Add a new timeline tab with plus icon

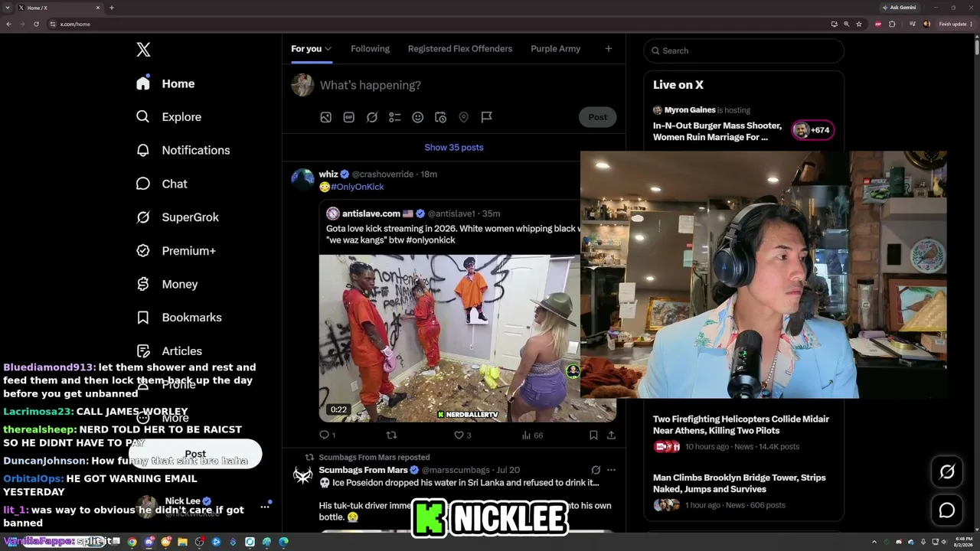pyautogui.click(x=609, y=49)
